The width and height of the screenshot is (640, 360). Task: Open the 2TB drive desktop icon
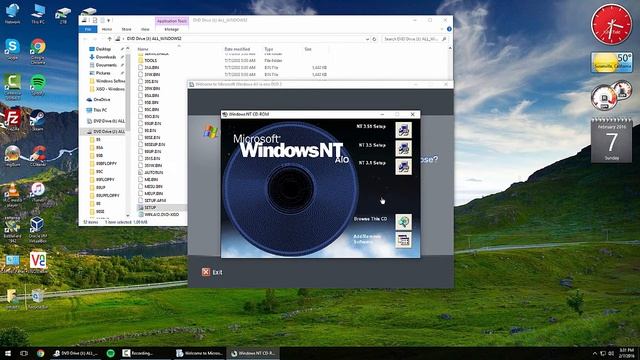(x=63, y=15)
